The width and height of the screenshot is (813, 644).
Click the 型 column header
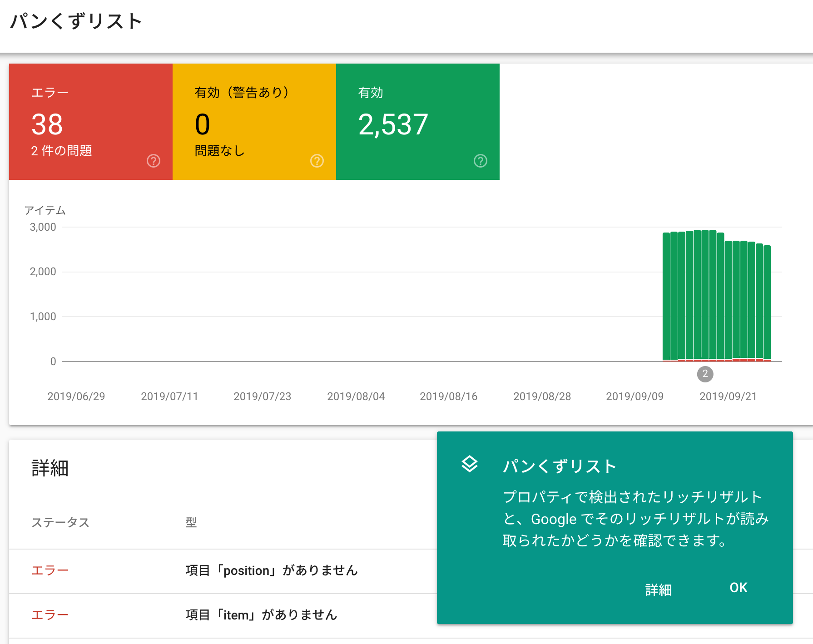click(191, 522)
